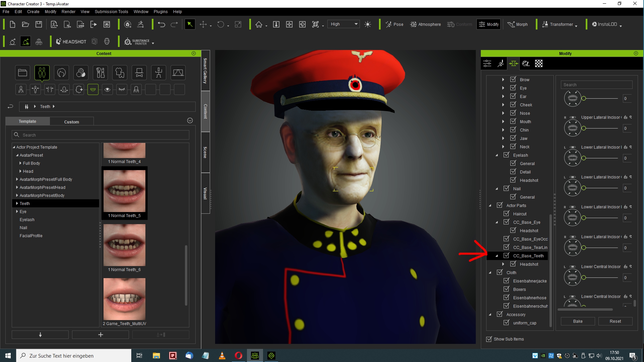Screen dimensions: 644x362
Task: Save the project with the floppy disk icon
Action: (39, 24)
